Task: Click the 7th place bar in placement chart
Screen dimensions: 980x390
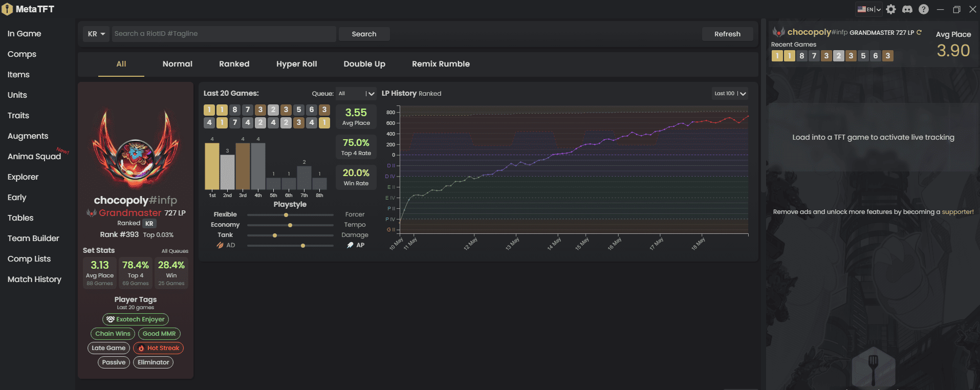Action: (x=304, y=178)
